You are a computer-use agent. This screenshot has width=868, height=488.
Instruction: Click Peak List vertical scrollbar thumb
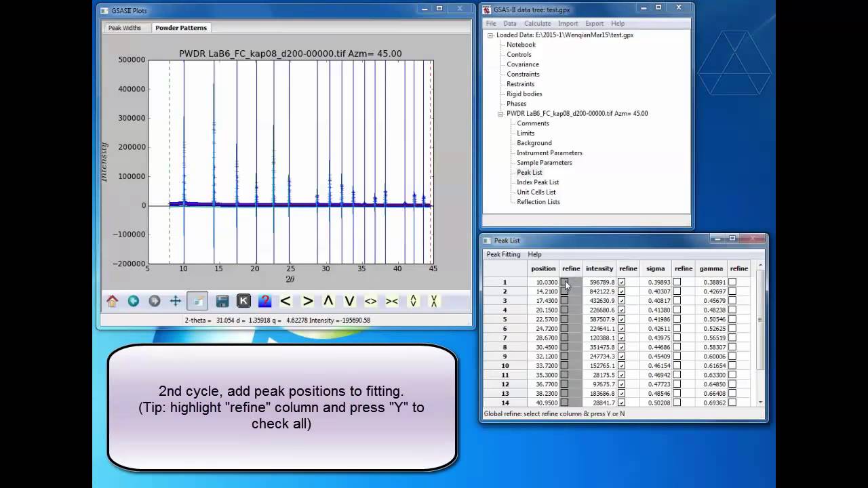(760, 320)
